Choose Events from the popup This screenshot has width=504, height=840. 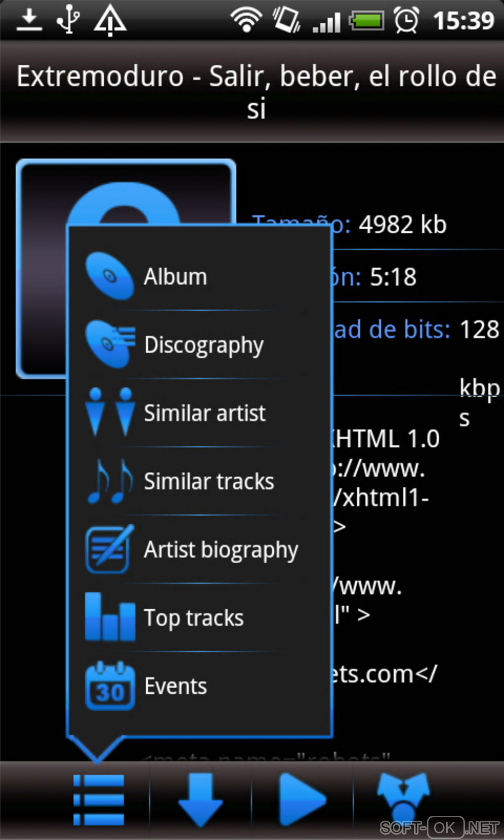[x=200, y=686]
